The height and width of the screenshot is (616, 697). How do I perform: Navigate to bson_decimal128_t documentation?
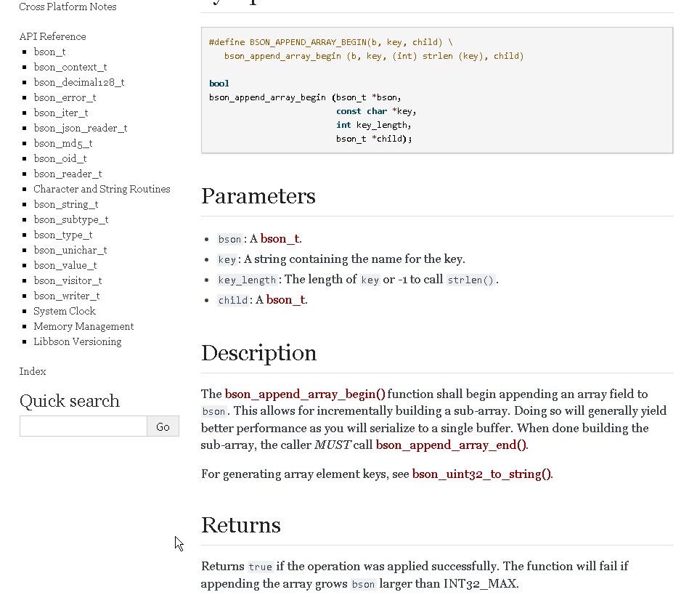tap(78, 82)
